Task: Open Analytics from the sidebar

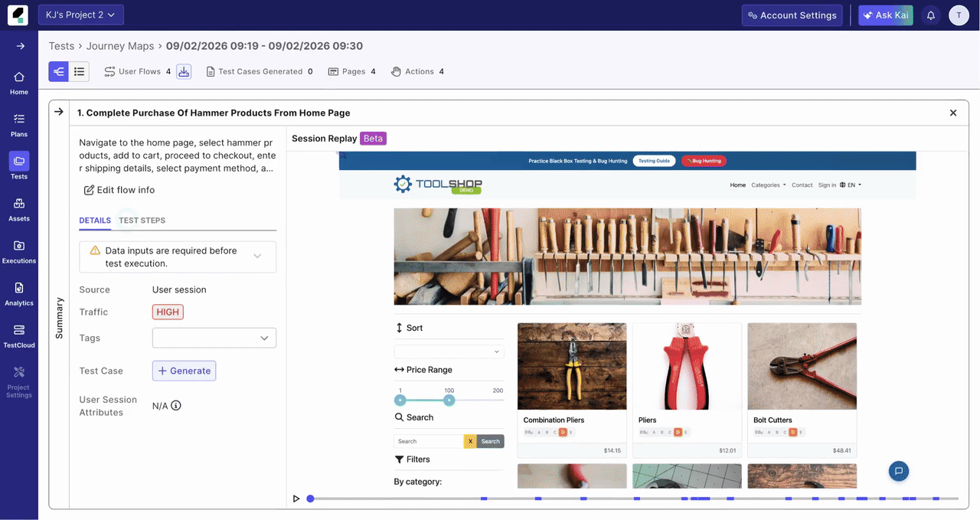Action: coord(19,293)
